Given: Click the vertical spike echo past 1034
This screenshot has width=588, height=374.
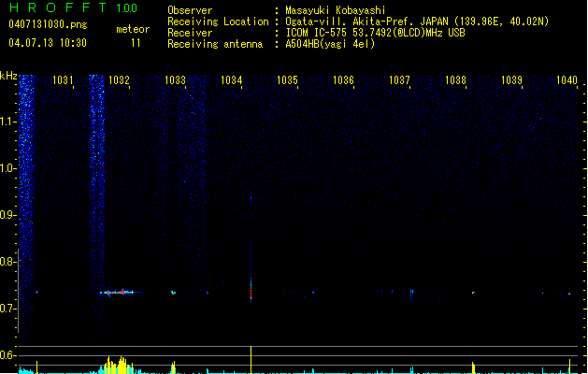Looking at the screenshot, I should [251, 246].
